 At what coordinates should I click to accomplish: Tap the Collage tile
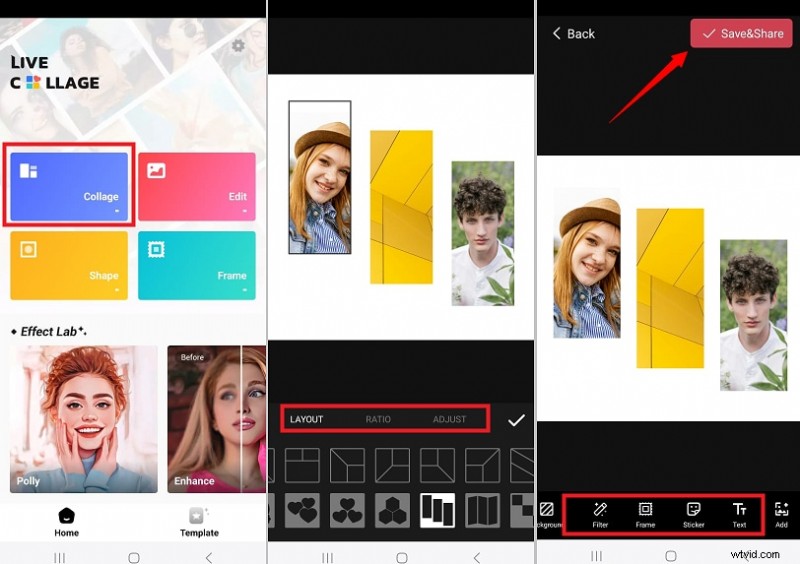(x=69, y=186)
